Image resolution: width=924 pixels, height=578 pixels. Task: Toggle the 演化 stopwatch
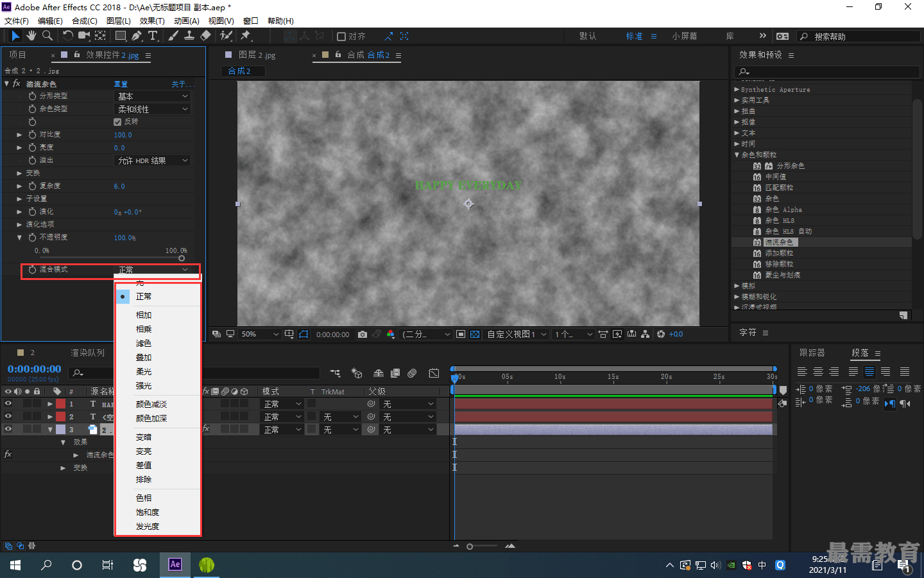click(x=32, y=212)
